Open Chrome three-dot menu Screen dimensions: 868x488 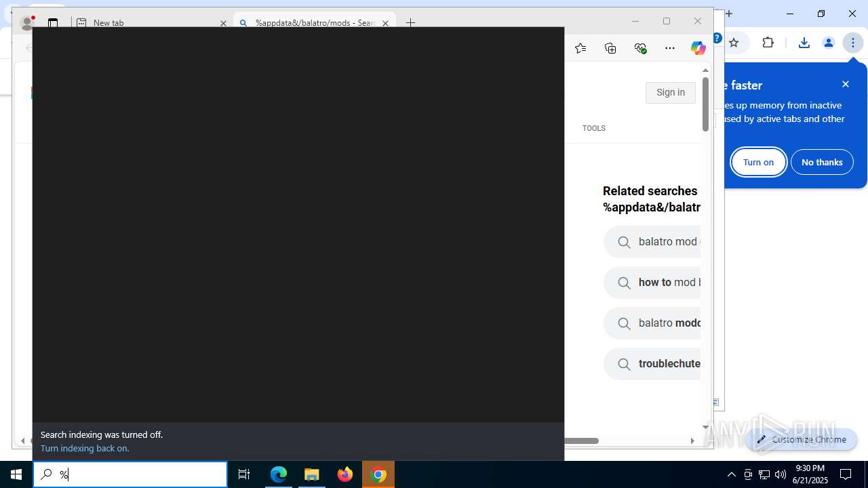click(x=852, y=43)
